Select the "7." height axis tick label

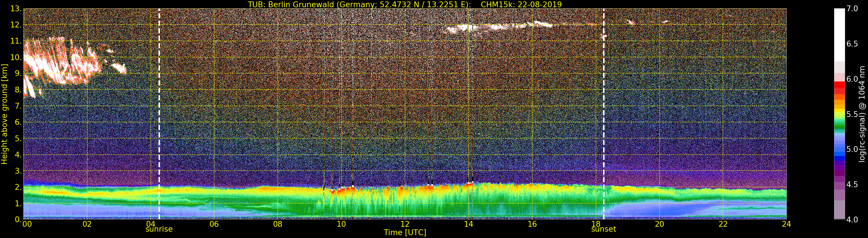(x=18, y=106)
